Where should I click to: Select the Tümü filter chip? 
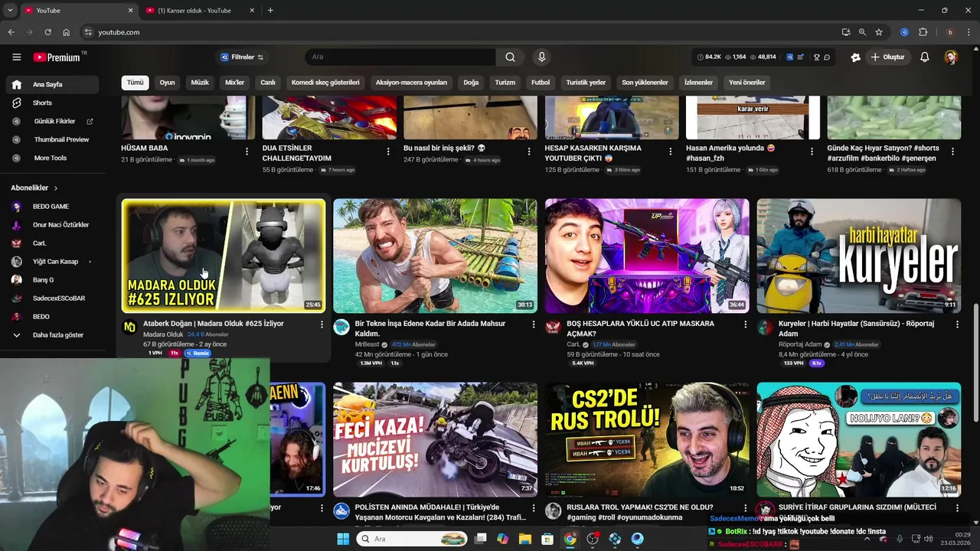[136, 83]
